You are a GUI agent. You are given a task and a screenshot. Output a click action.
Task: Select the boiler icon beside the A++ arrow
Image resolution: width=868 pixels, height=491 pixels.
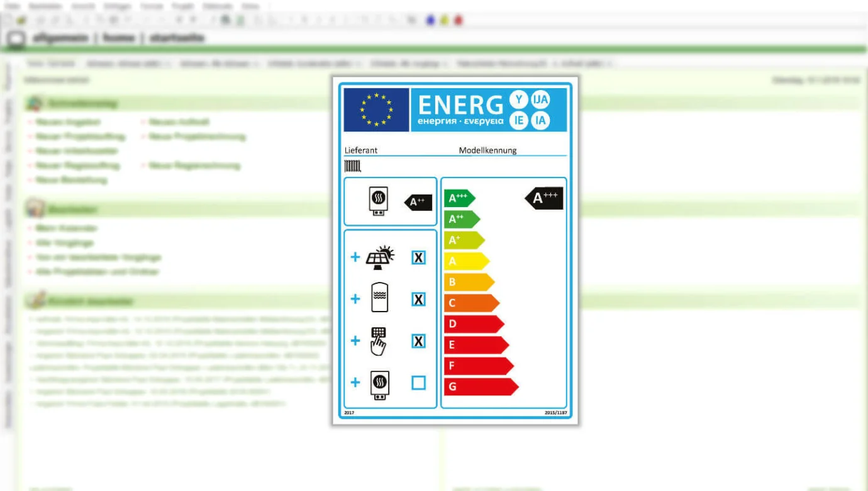tap(378, 201)
